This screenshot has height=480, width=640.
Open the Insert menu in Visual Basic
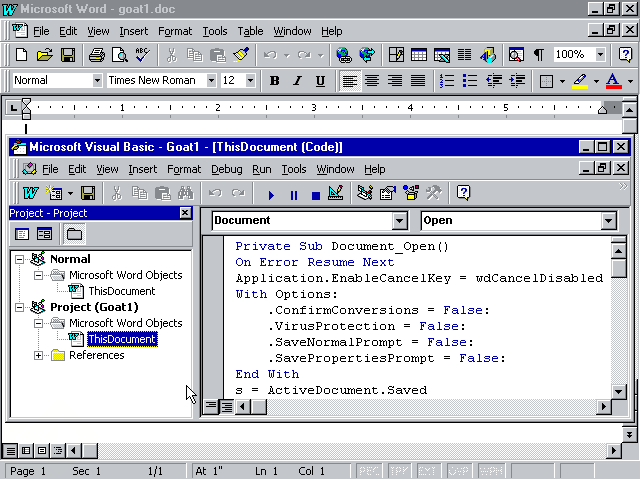[142, 169]
